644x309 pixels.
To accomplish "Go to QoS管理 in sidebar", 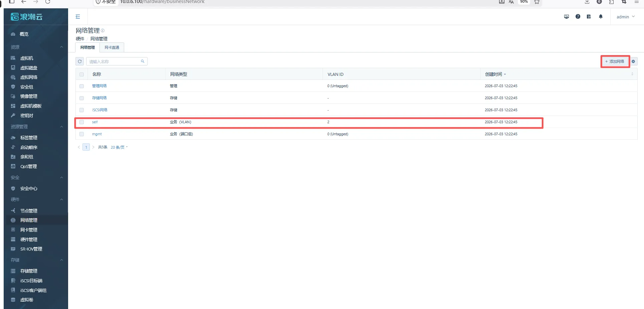I will 28,166.
